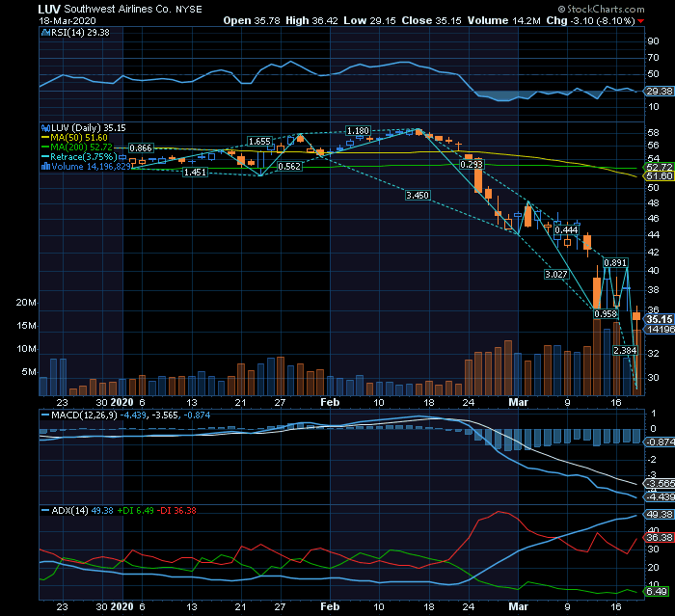Image resolution: width=675 pixels, height=616 pixels.
Task: Click the 0.891 retrace label
Action: click(x=615, y=262)
